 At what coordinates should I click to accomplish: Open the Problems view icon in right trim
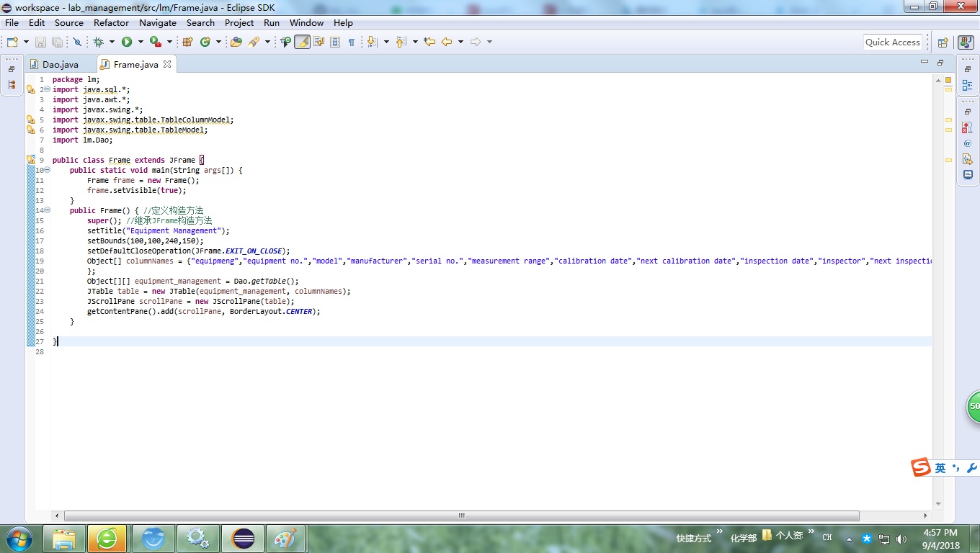point(967,127)
